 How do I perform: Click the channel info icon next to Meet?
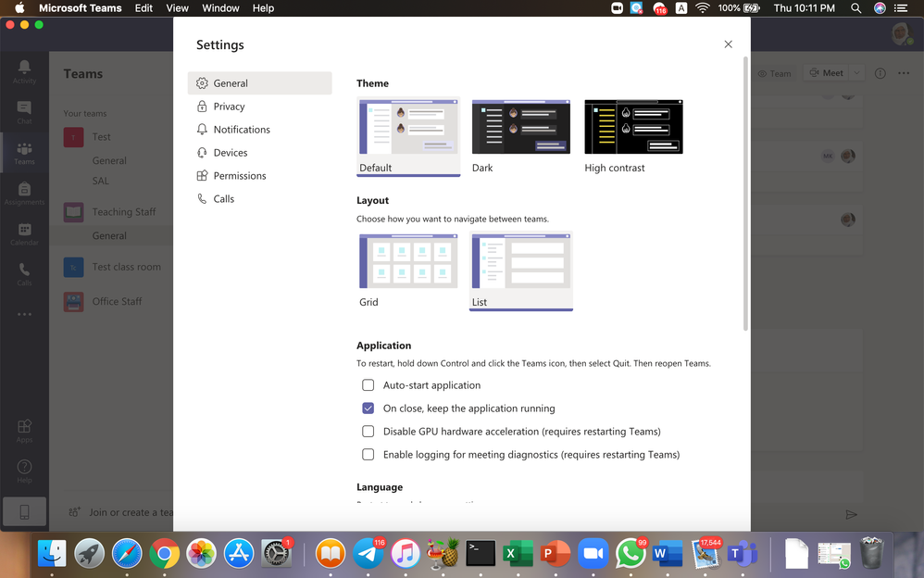point(880,73)
